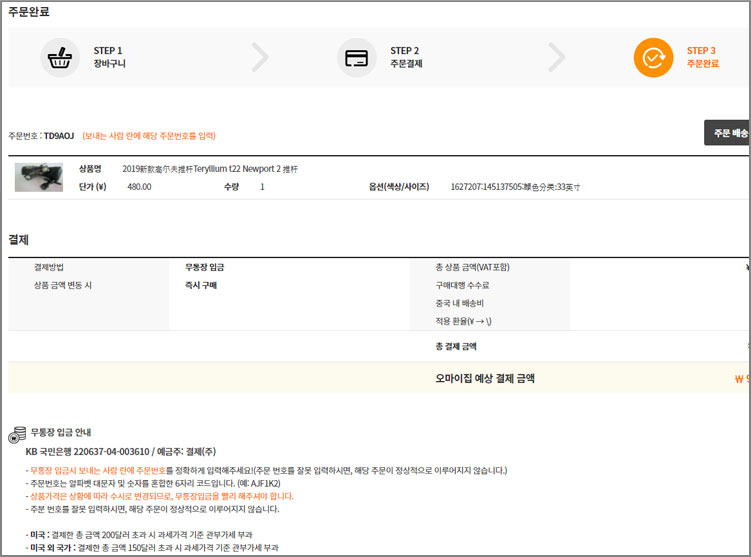Image resolution: width=751 pixels, height=557 pixels.
Task: Click the STEP 2 credit card icon
Action: [357, 57]
